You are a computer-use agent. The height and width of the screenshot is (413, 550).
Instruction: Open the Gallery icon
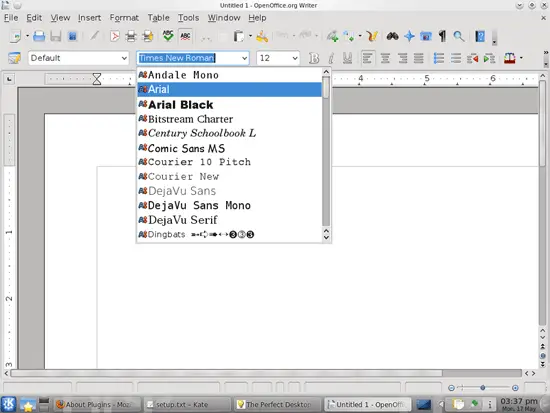(426, 36)
